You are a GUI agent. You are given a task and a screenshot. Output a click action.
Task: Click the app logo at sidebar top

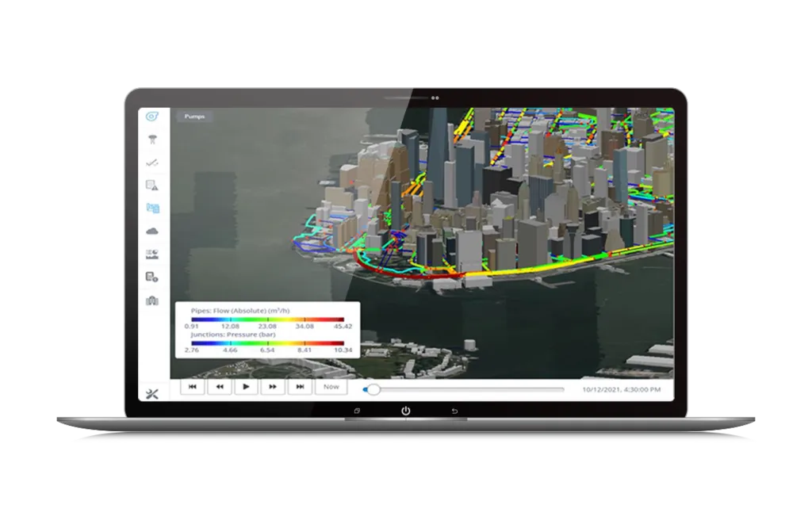tap(152, 117)
